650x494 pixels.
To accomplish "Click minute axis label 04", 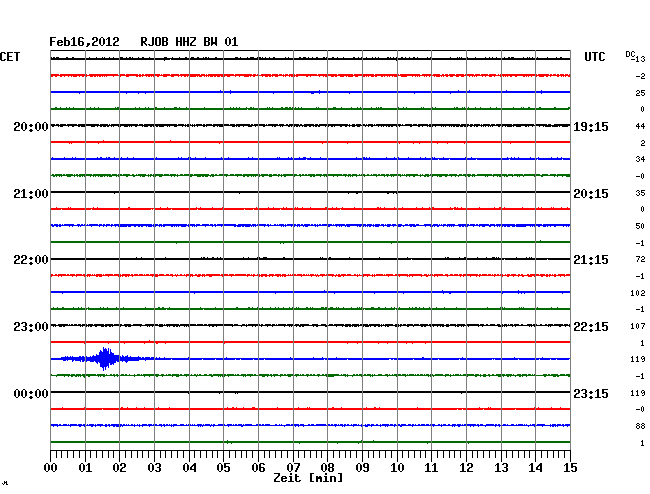I will click(x=189, y=467).
